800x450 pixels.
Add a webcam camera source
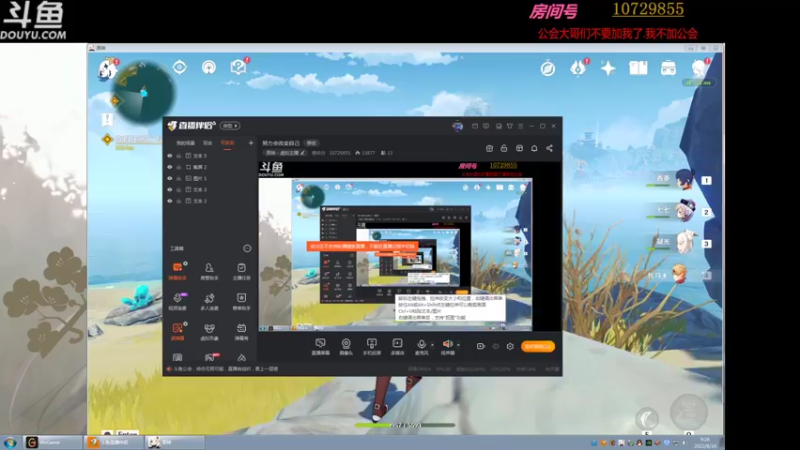tap(346, 346)
